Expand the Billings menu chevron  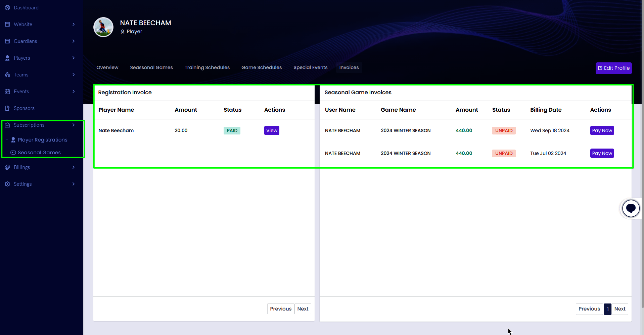tap(74, 167)
